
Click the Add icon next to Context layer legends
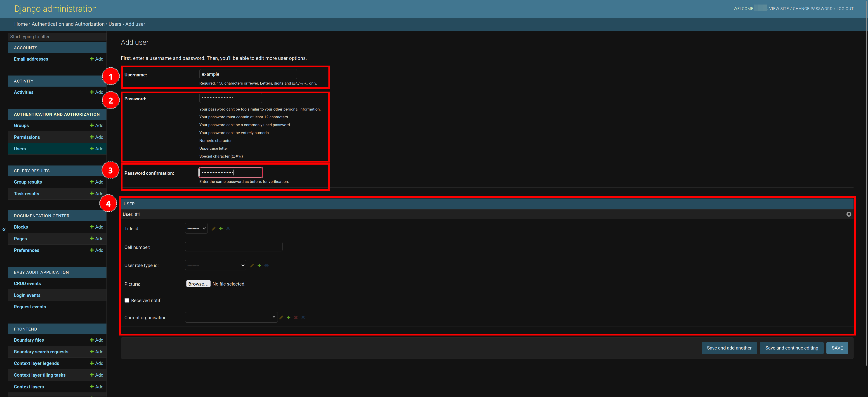(97, 363)
